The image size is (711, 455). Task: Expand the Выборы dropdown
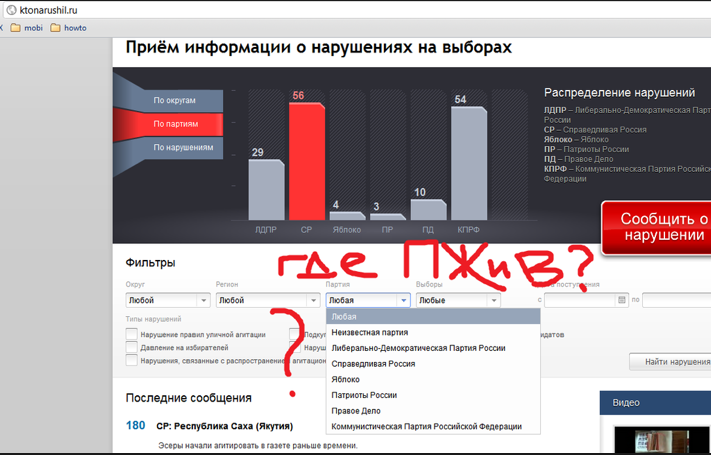click(x=457, y=300)
